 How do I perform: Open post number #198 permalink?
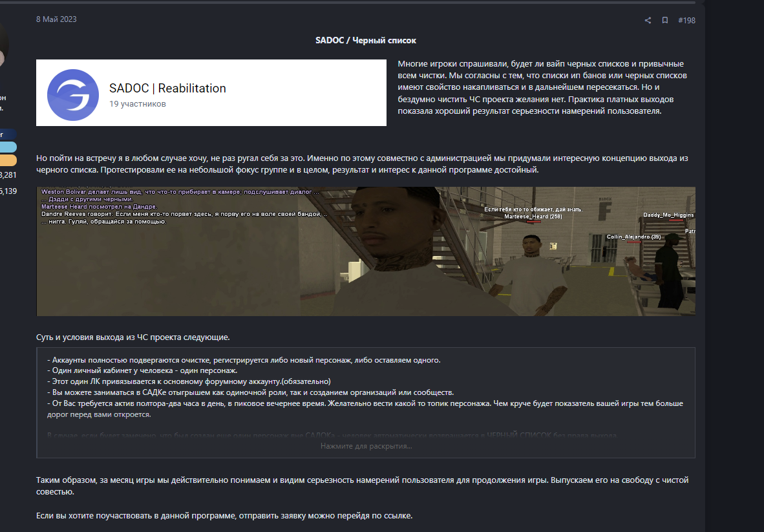(686, 20)
